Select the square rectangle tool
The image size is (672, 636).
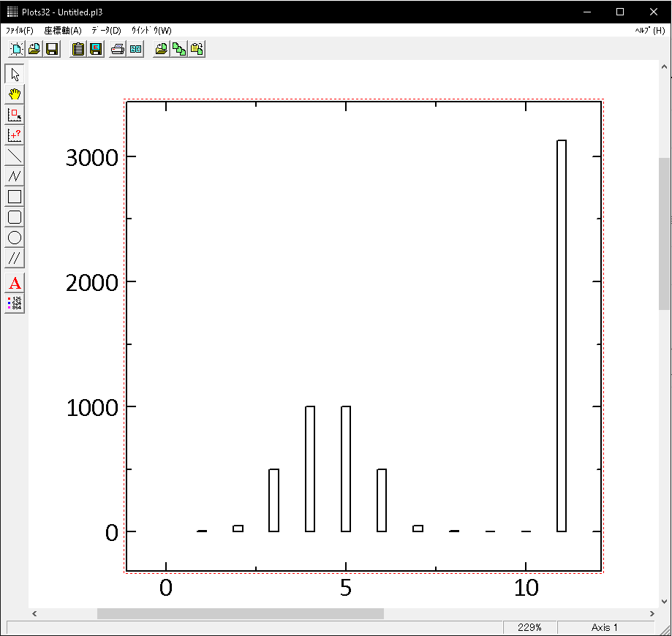(x=15, y=197)
